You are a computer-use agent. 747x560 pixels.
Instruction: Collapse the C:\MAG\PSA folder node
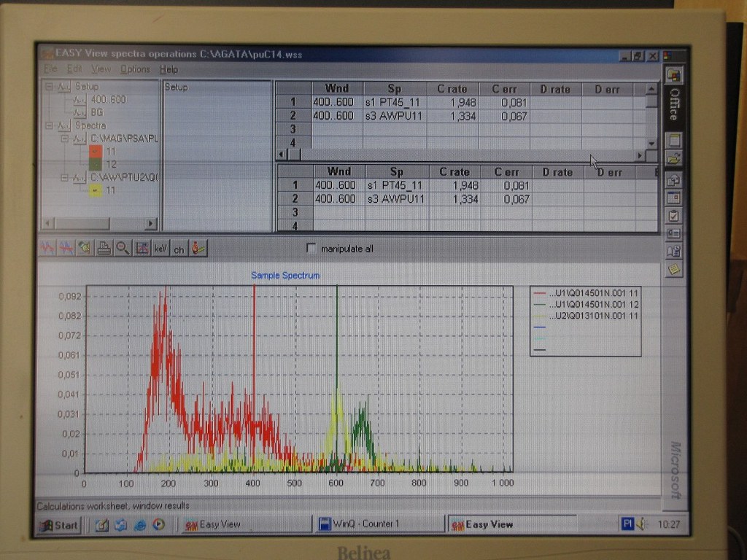63,139
